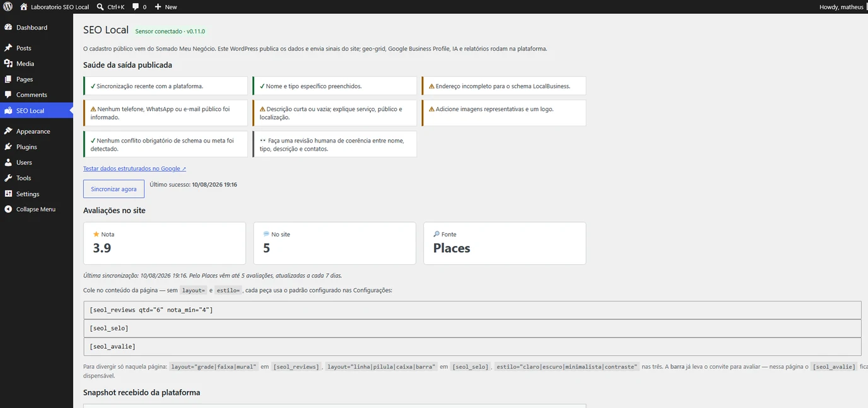Click the Sincronizar agora button

114,189
